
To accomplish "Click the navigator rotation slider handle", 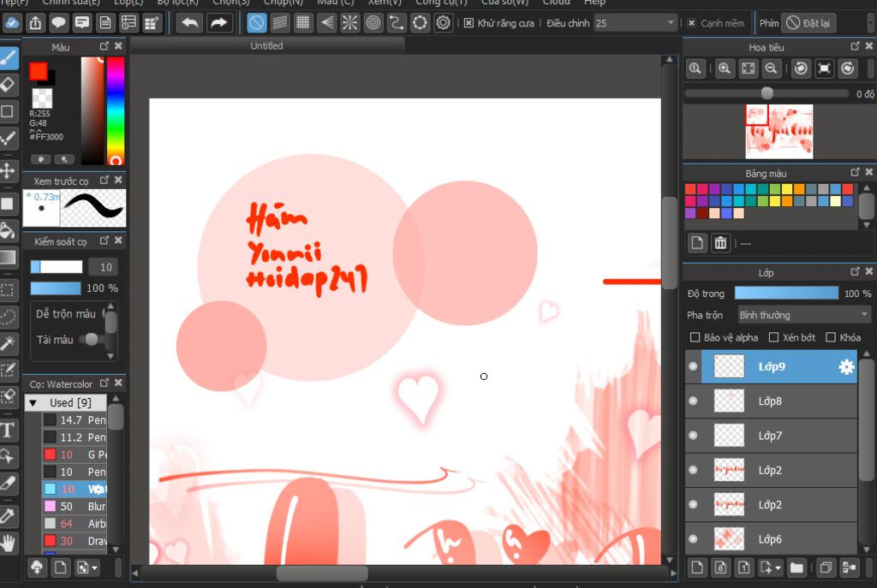I will (x=767, y=93).
